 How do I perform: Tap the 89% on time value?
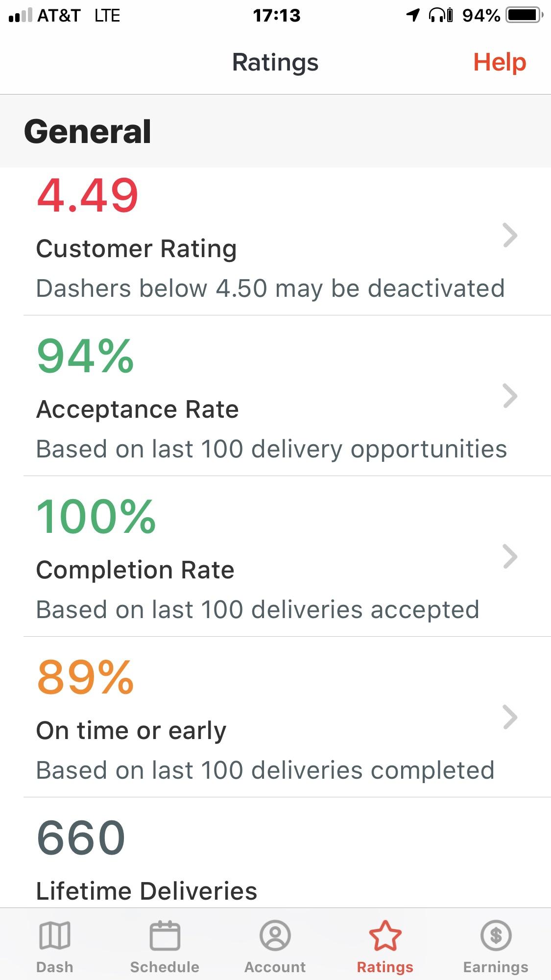click(x=85, y=677)
